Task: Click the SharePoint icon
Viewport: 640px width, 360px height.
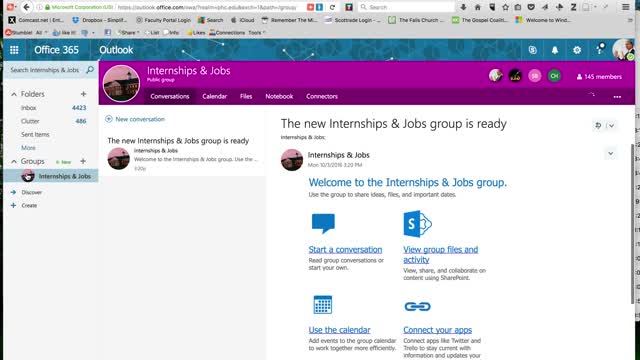Action: click(417, 224)
